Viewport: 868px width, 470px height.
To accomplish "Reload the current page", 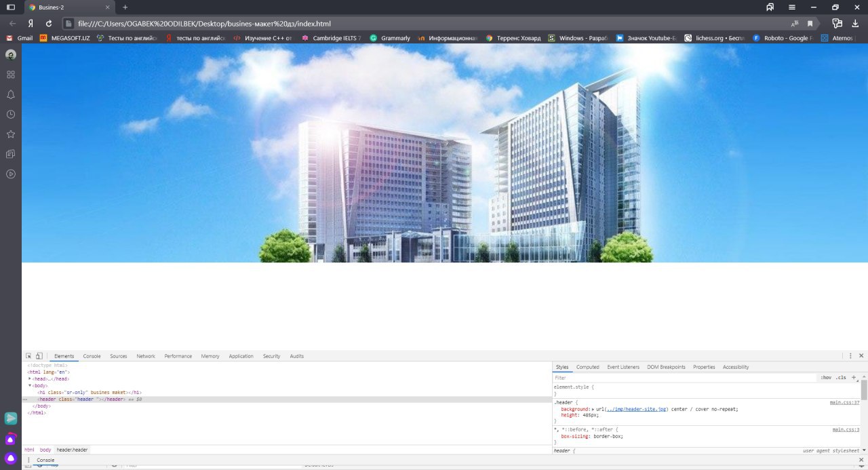I will point(49,23).
